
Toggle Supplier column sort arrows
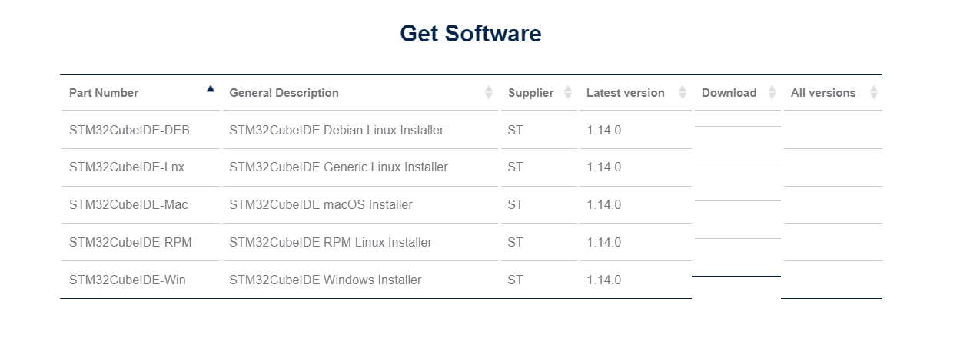(568, 93)
